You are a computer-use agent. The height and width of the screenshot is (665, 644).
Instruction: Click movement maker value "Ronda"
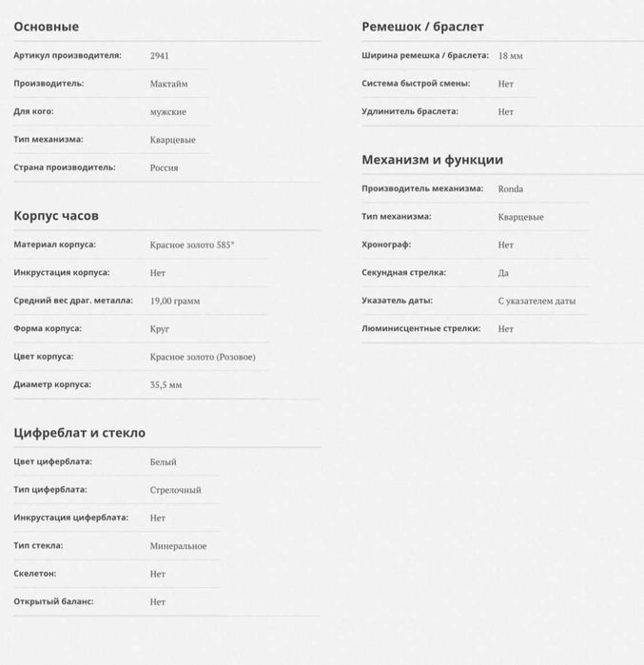511,189
